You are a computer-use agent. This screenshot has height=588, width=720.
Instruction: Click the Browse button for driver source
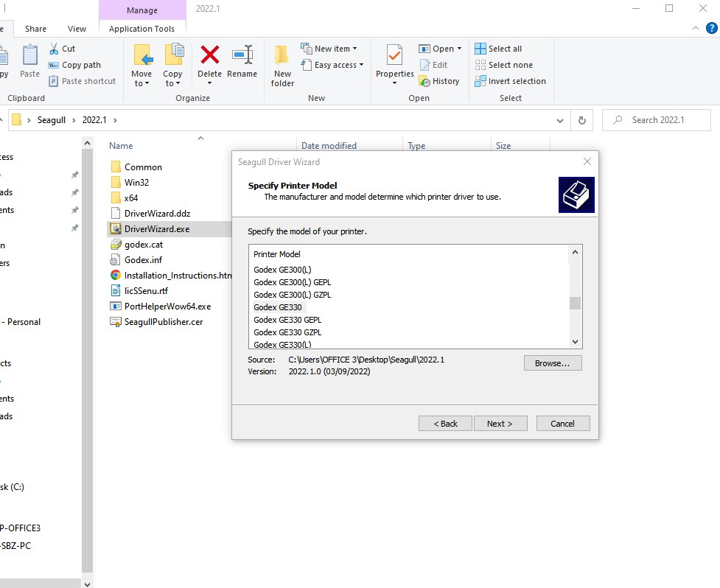click(553, 363)
